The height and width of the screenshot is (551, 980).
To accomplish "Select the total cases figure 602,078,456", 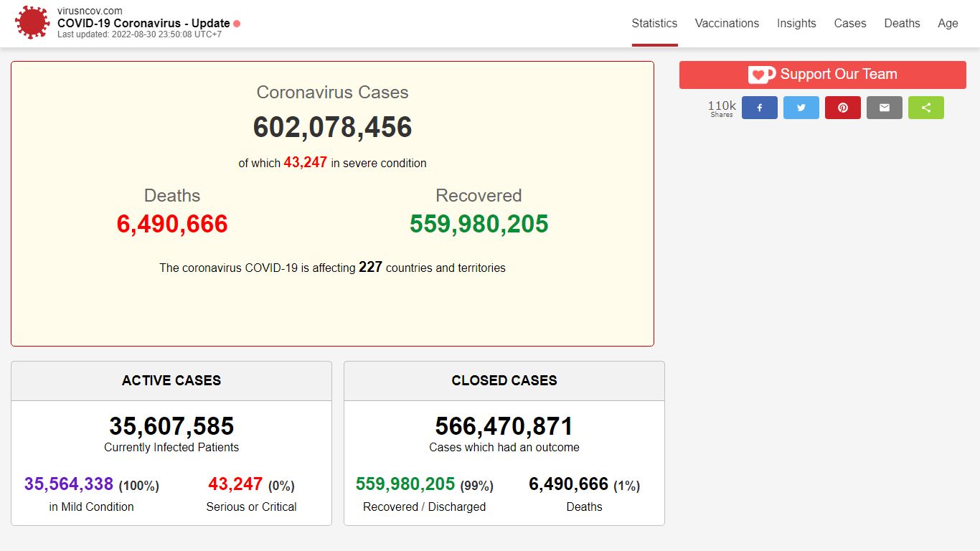I will [333, 127].
